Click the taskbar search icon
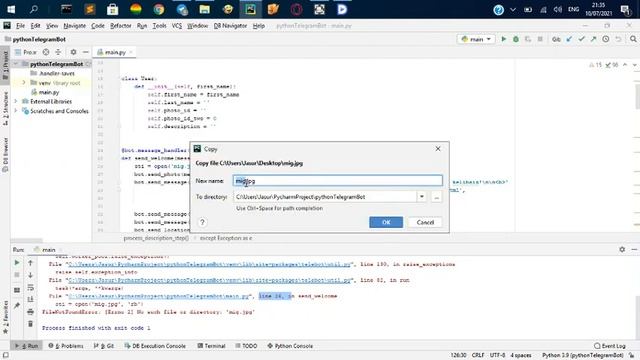This screenshot has height=360, width=640. click(34, 9)
